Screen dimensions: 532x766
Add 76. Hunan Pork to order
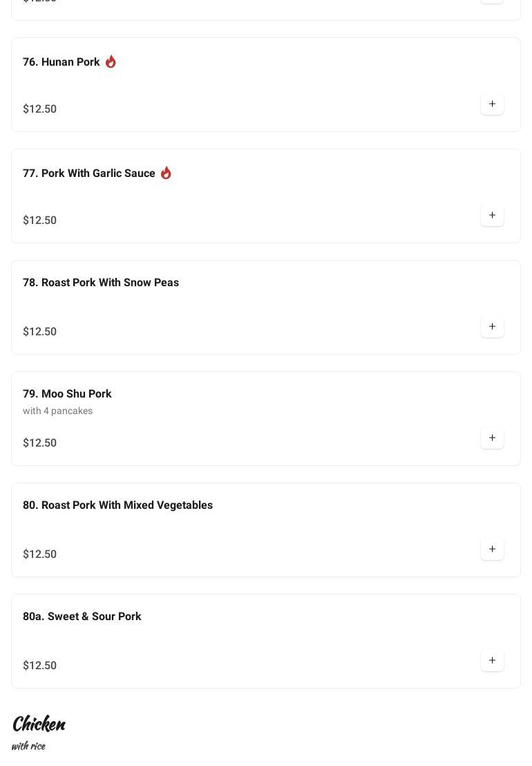[x=492, y=104]
